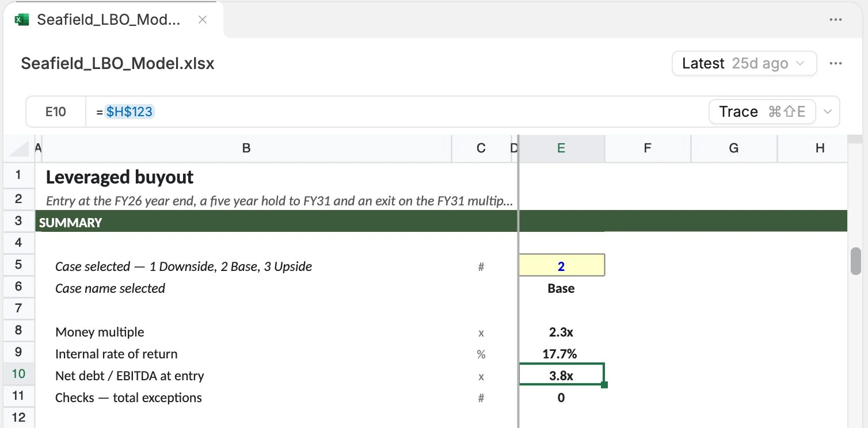Screen dimensions: 868x428
Task: Select the row 1 header
Action: click(x=18, y=175)
